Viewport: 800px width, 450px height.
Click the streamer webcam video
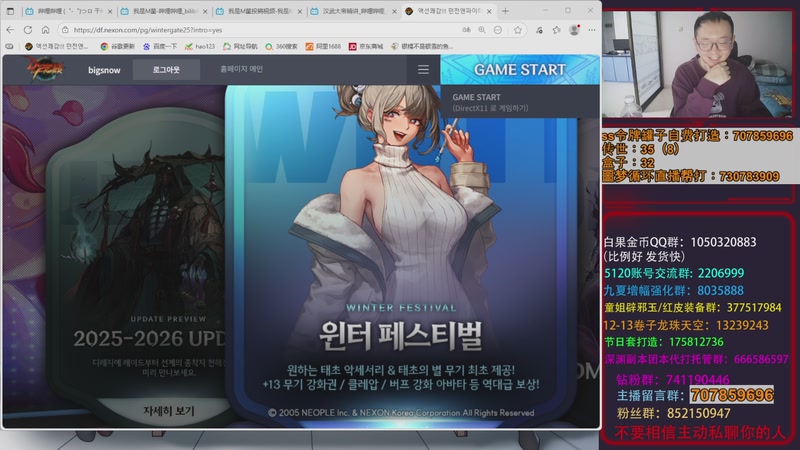click(x=698, y=64)
